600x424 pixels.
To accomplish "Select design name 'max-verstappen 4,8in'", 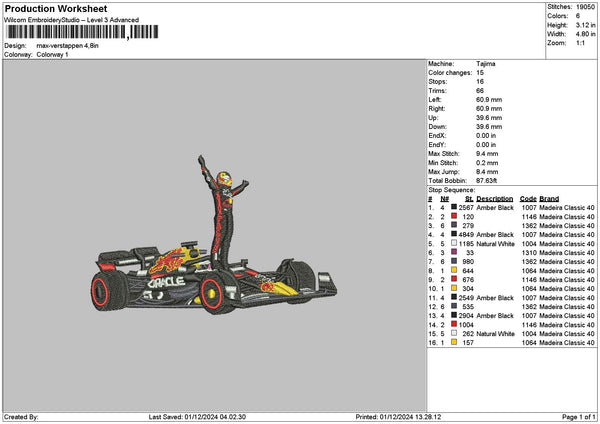I will (x=67, y=46).
